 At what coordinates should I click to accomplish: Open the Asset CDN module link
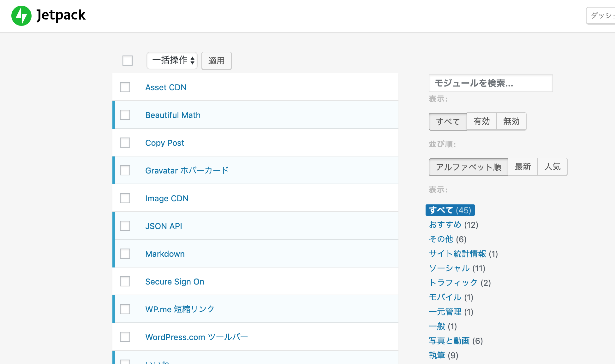pos(166,87)
